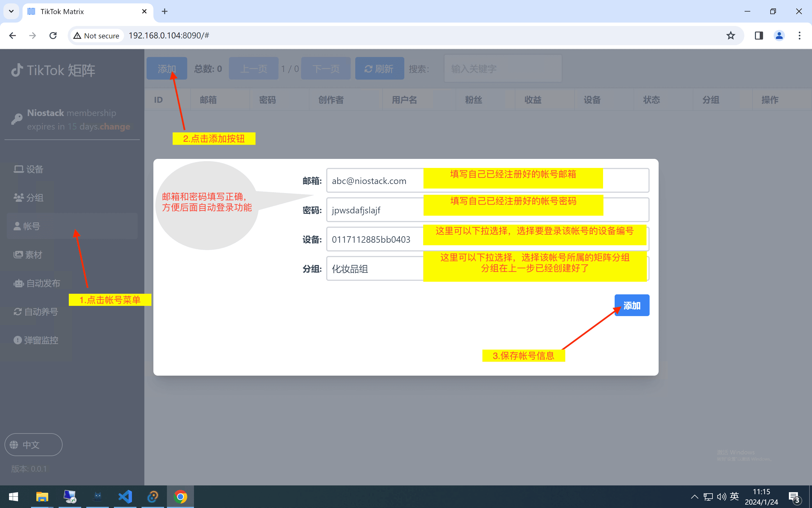Viewport: 812px width, 508px height.
Task: Show hidden system tray icons
Action: point(694,497)
